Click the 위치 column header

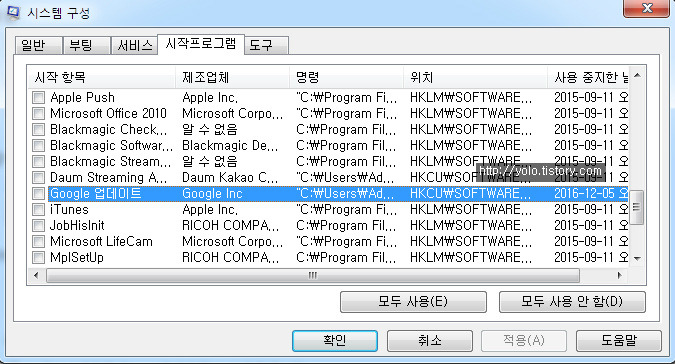pyautogui.click(x=476, y=77)
